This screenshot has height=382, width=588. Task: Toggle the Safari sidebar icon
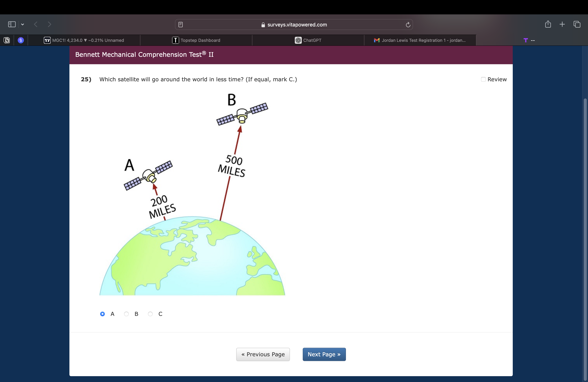click(12, 24)
